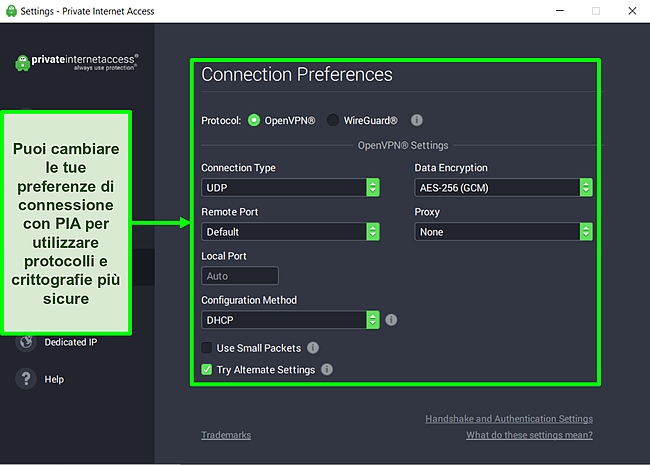
Task: Uncheck Try Alternate Settings checkbox
Action: [x=207, y=370]
